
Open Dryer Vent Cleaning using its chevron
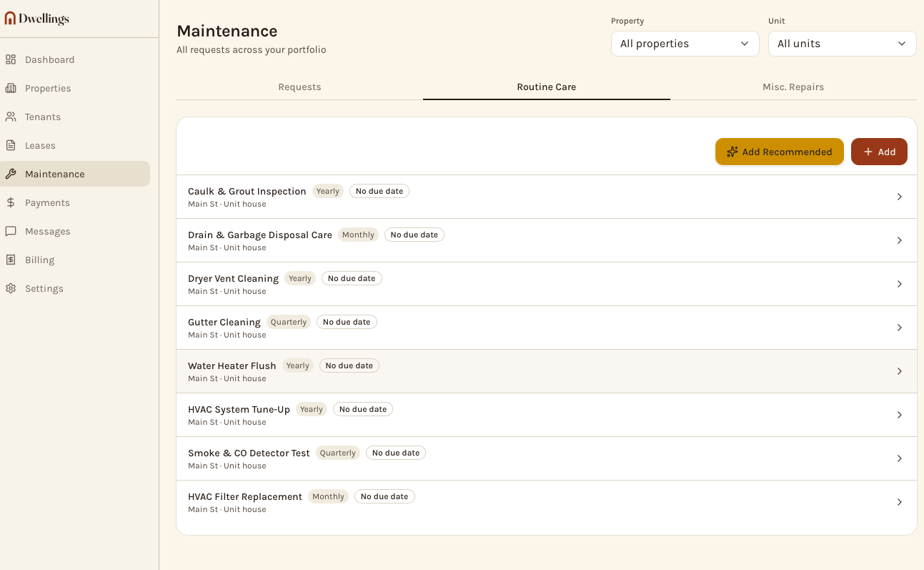point(900,284)
